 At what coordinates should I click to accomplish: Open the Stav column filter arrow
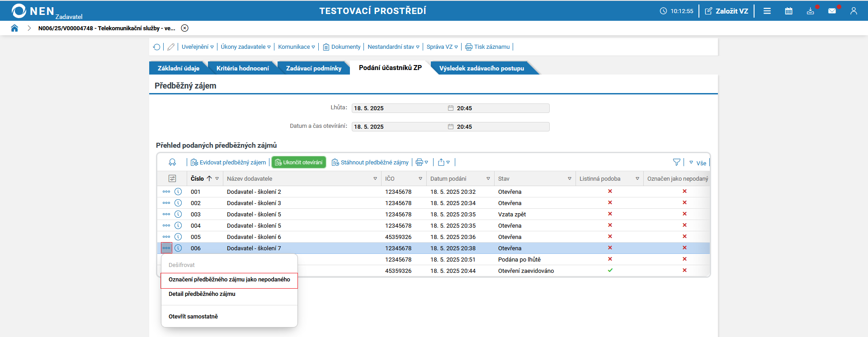[570, 179]
